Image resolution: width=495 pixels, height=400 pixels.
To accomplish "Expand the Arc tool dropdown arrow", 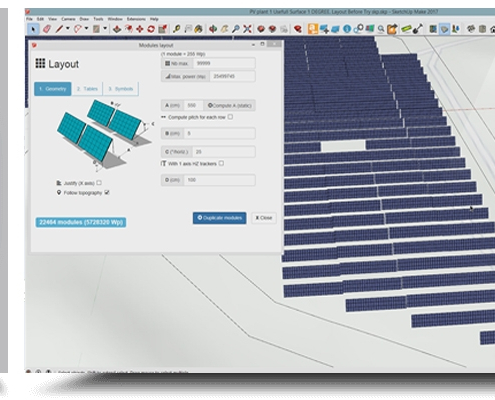I will pos(86,29).
